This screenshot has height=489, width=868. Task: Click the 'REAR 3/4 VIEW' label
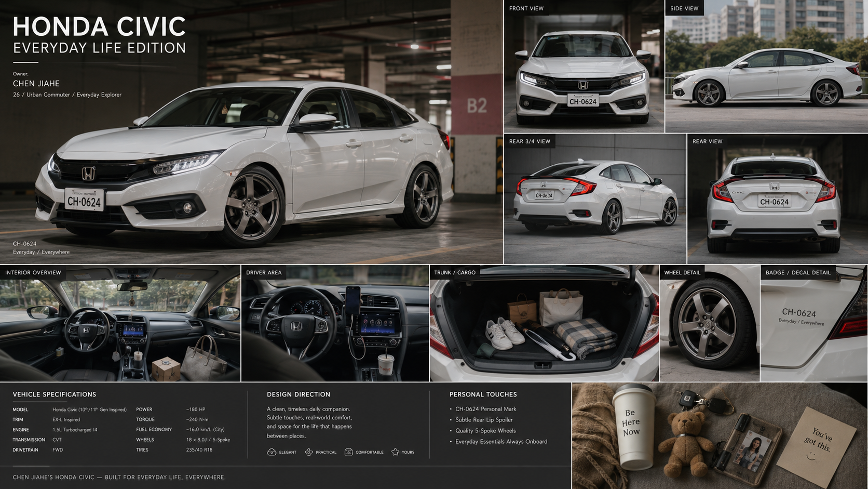[530, 141]
